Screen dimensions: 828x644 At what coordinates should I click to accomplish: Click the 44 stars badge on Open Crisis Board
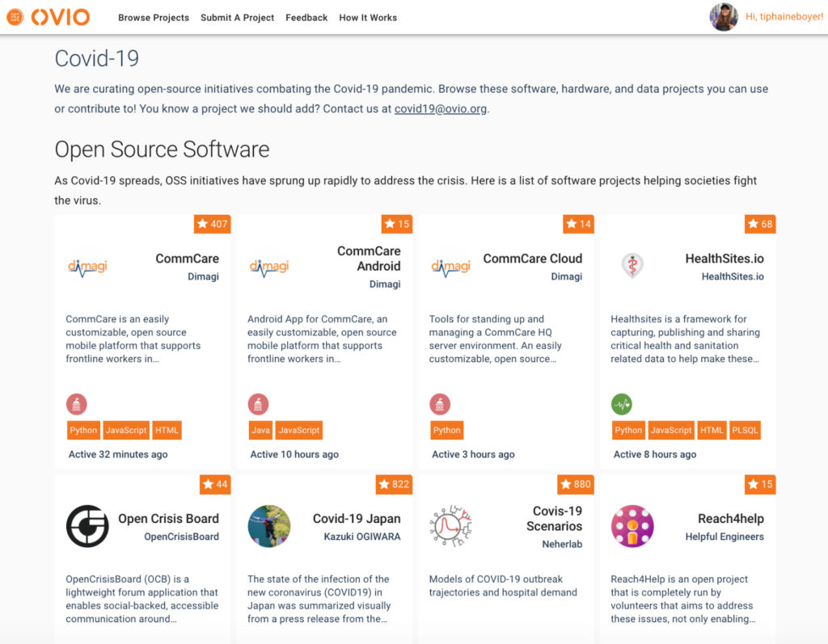(x=215, y=484)
